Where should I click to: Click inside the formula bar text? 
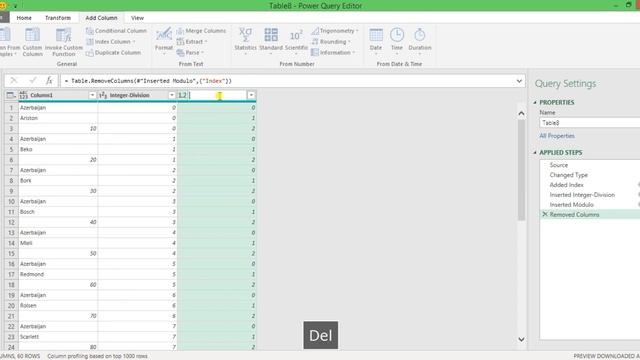pos(148,81)
